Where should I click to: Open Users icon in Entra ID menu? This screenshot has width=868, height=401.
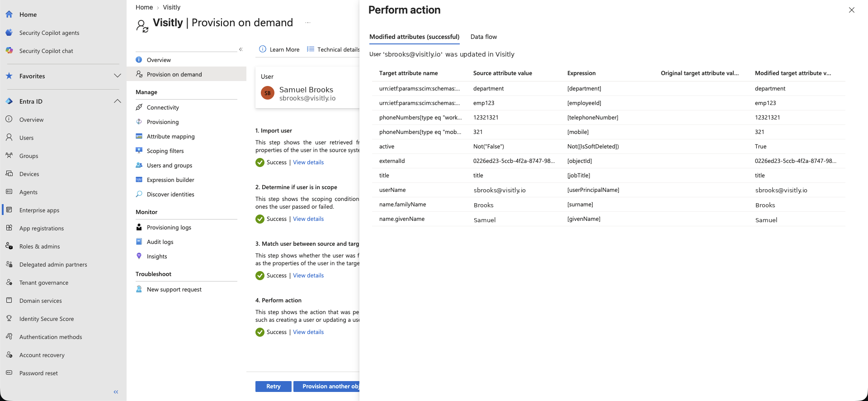pyautogui.click(x=9, y=138)
